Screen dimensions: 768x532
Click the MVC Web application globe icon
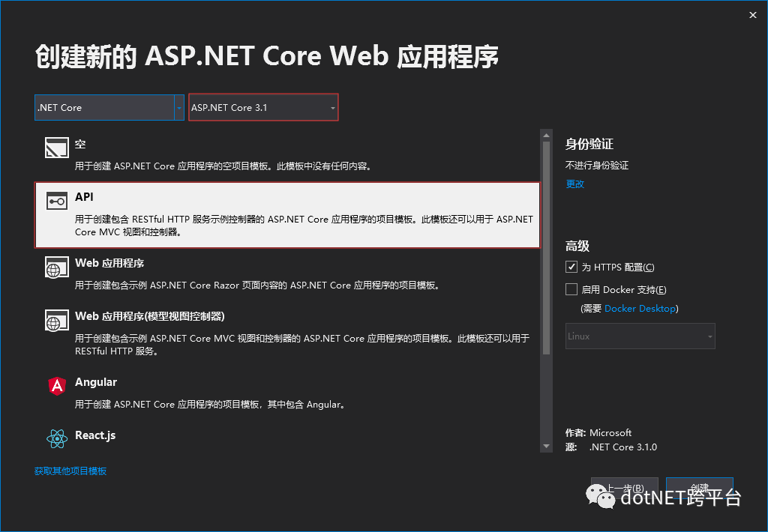(57, 321)
